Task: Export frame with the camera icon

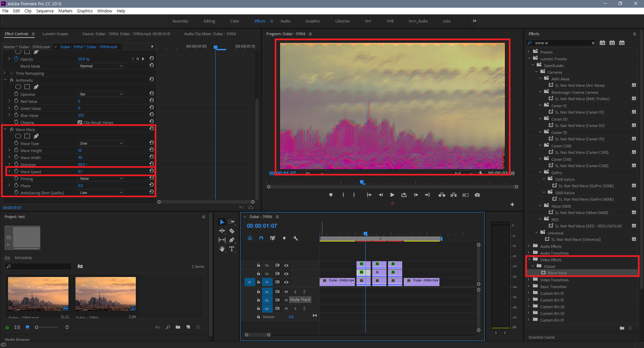Action: (x=477, y=195)
